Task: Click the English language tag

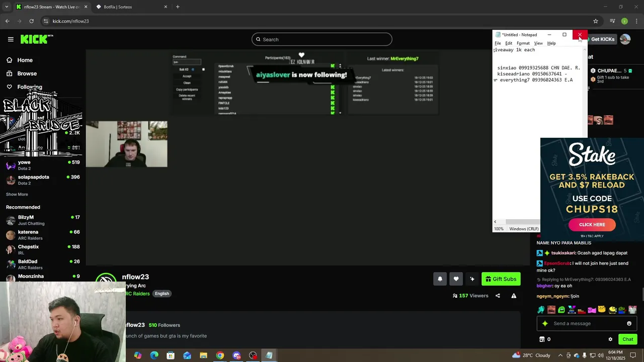Action: tap(162, 294)
